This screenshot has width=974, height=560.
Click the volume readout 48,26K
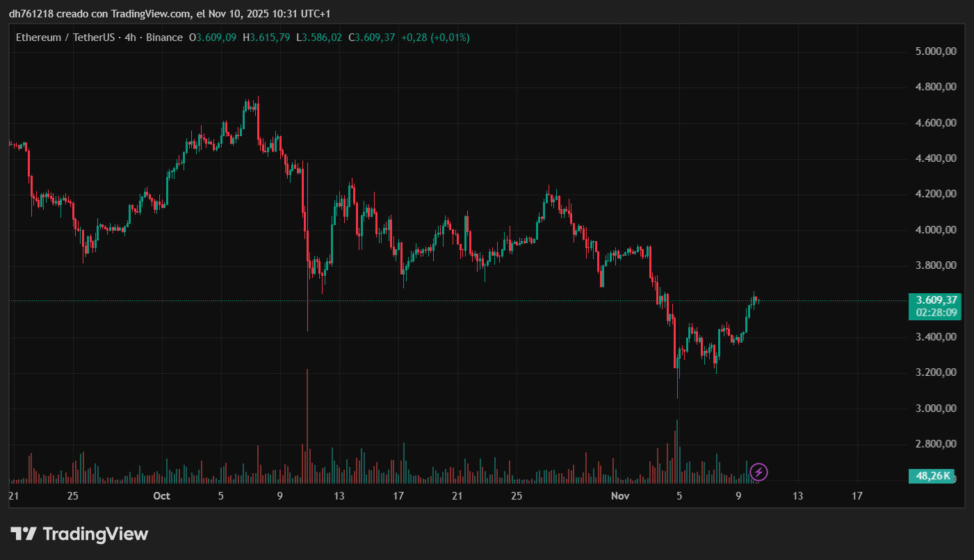tap(934, 475)
